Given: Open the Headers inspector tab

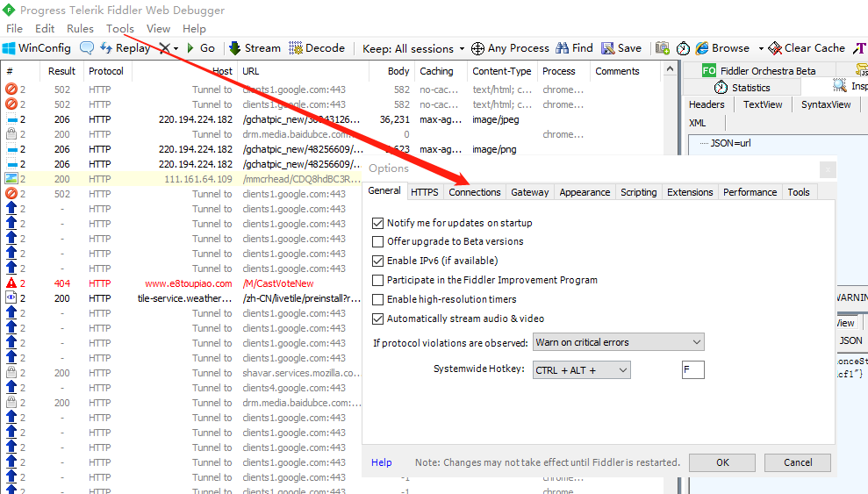Looking at the screenshot, I should pyautogui.click(x=707, y=104).
